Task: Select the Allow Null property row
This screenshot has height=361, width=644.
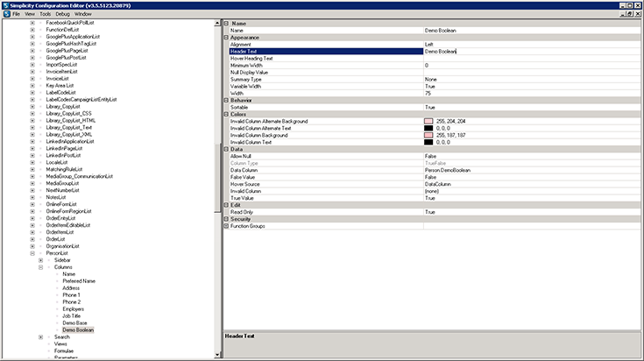Action: coord(435,156)
